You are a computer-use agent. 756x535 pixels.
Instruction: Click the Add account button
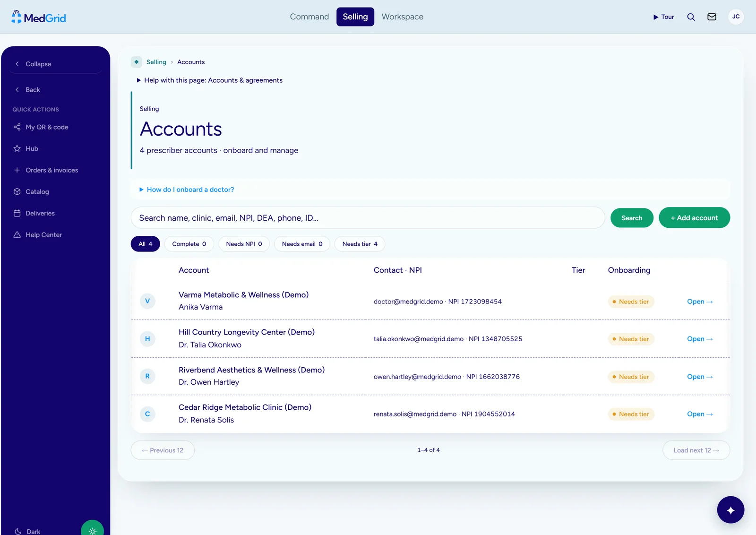(694, 218)
